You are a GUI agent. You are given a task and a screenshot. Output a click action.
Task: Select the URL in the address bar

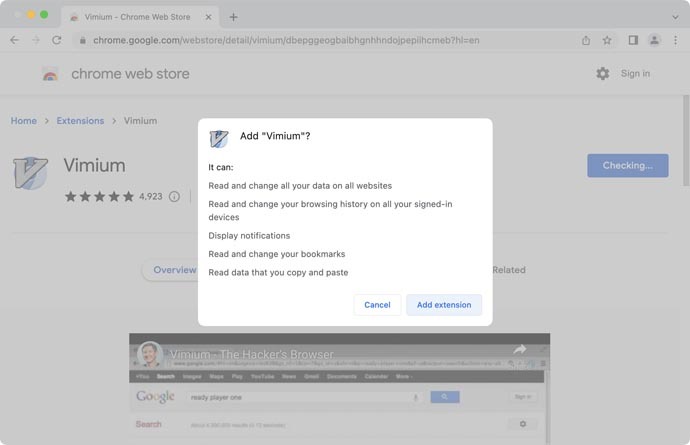[286, 40]
